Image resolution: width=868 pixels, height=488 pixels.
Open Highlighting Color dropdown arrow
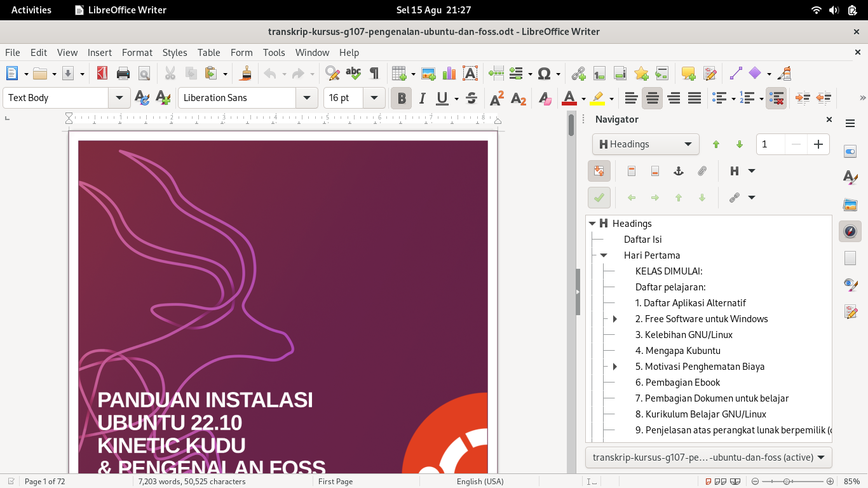(611, 98)
